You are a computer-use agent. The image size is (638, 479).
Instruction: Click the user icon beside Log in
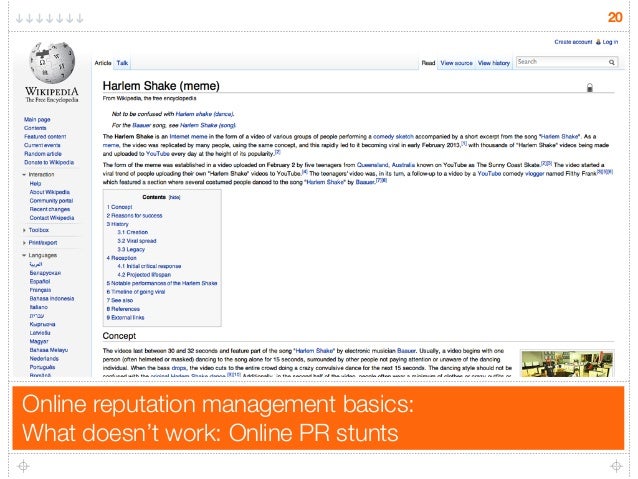[x=598, y=42]
